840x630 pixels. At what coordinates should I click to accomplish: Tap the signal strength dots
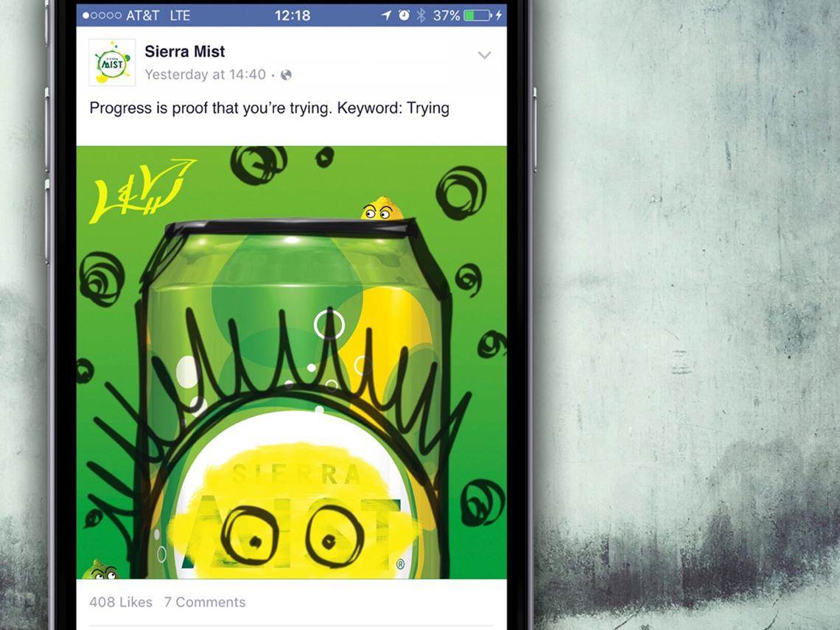(102, 15)
